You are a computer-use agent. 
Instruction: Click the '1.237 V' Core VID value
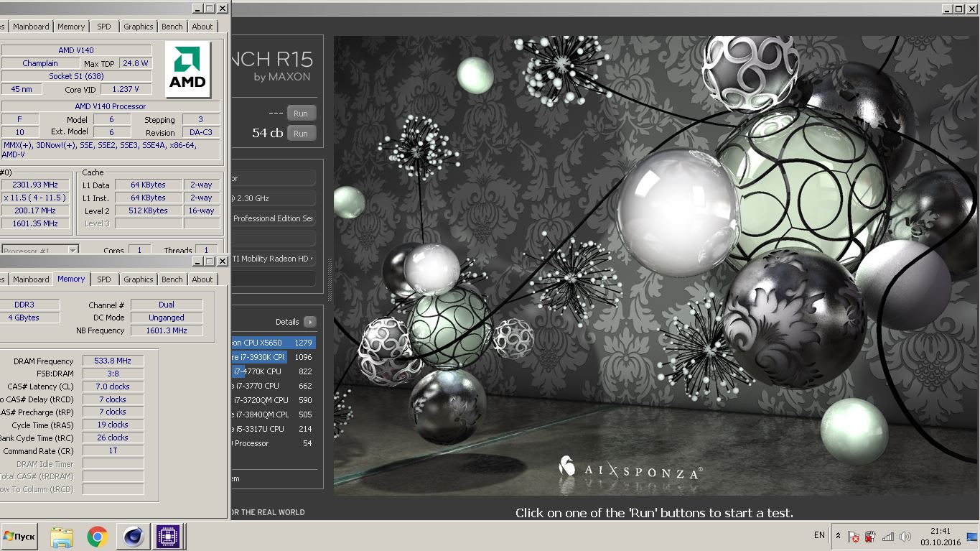[126, 89]
